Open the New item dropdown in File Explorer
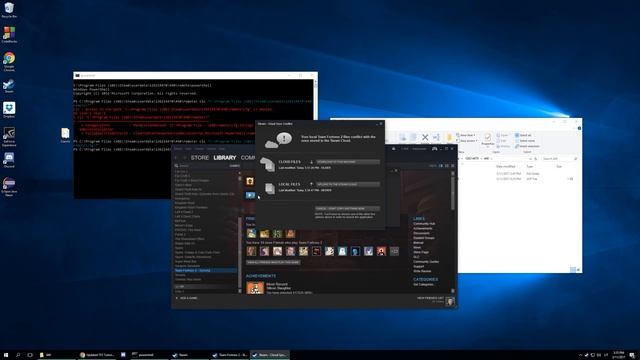 tap(466, 135)
